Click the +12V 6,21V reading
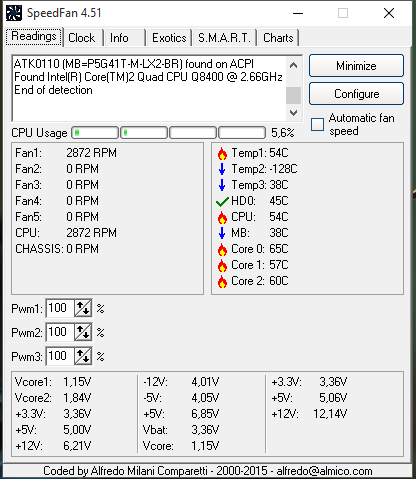This screenshot has width=416, height=479. pos(53,446)
